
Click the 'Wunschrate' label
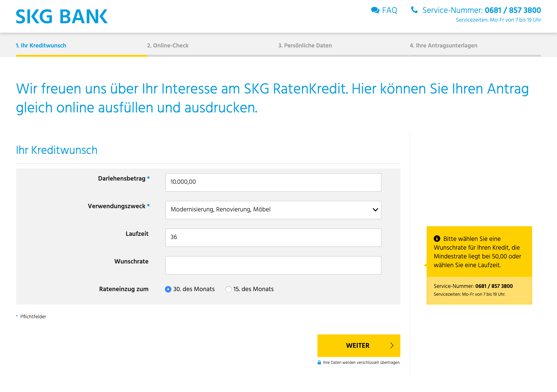[131, 261]
